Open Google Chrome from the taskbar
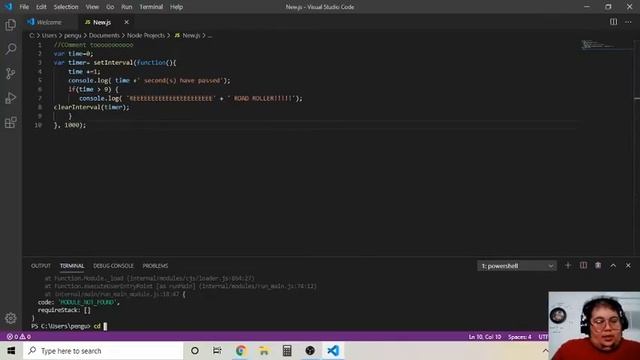 tap(240, 351)
